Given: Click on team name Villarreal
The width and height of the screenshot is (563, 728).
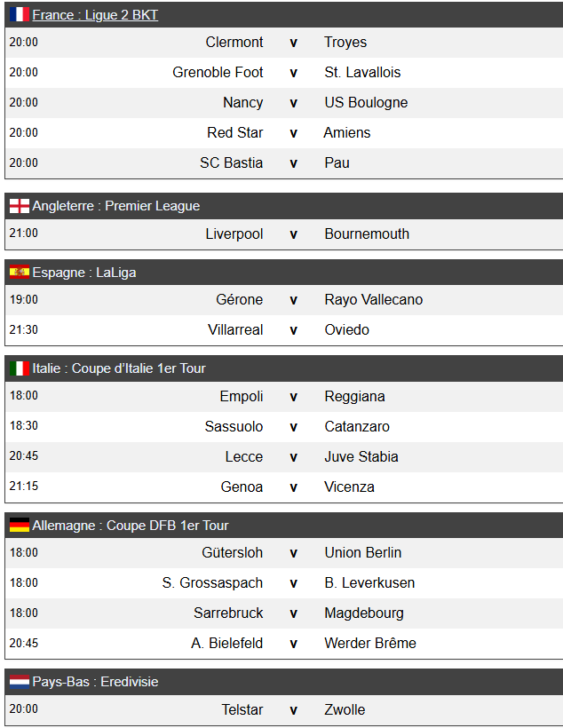Looking at the screenshot, I should click(235, 329).
